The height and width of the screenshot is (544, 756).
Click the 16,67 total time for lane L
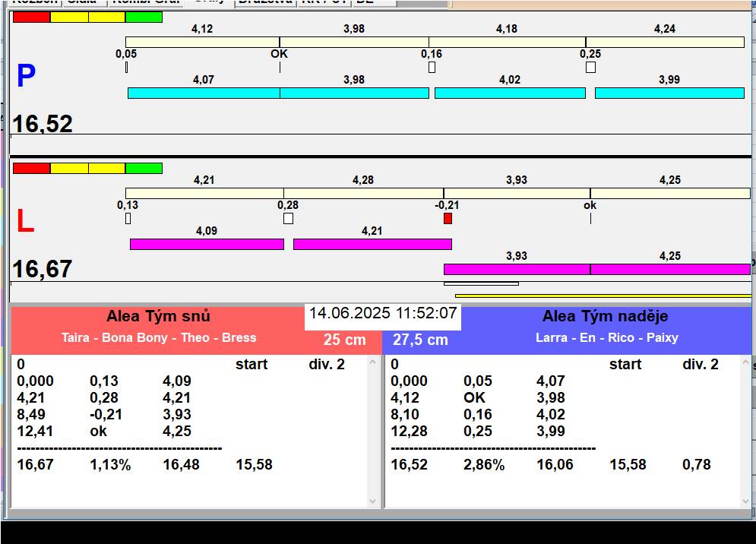click(x=43, y=269)
